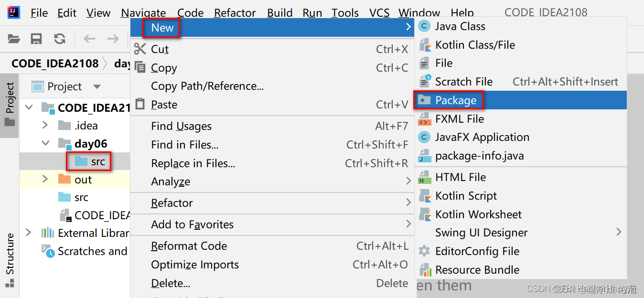Expand the .idea folder node
The image size is (644, 298).
[45, 125]
